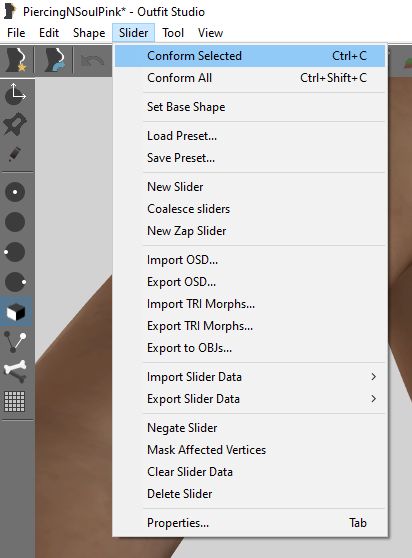Select the Deflate brush tool

[x=15, y=222]
